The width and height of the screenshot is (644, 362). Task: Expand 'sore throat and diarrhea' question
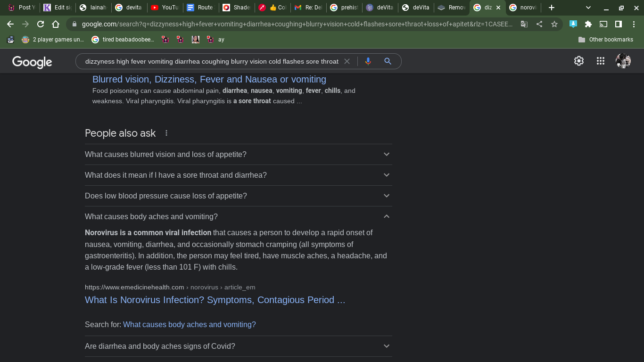tap(239, 175)
